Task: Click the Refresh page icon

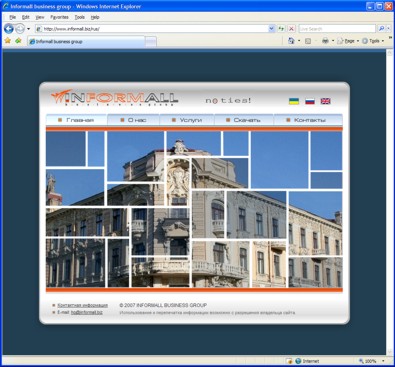Action: pos(281,29)
